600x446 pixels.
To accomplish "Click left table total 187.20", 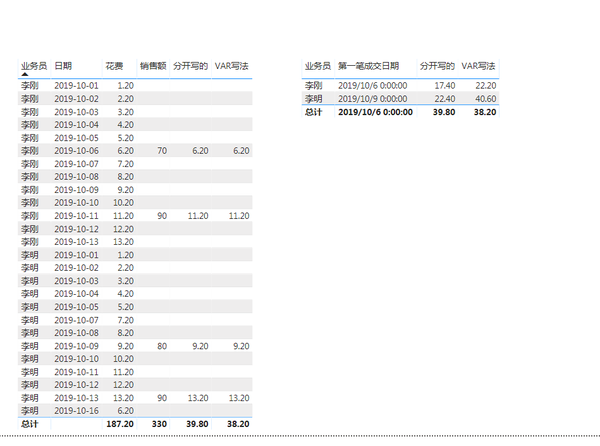I will 120,424.
